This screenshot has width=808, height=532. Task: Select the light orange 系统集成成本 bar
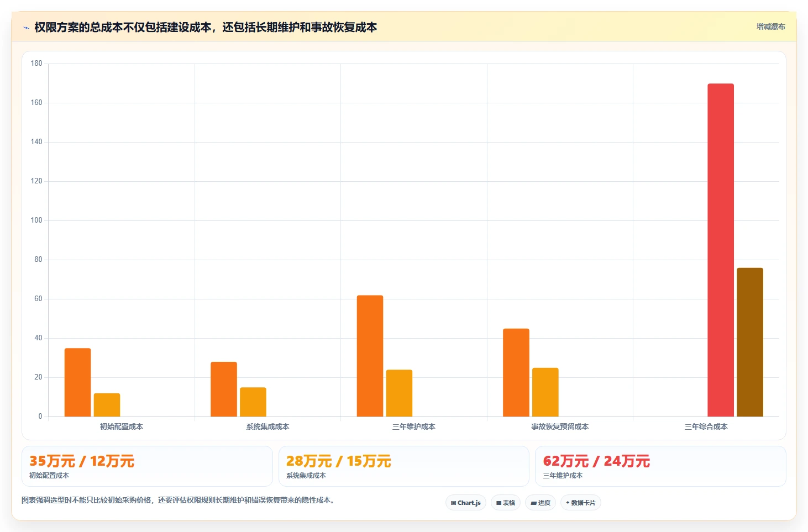click(253, 402)
